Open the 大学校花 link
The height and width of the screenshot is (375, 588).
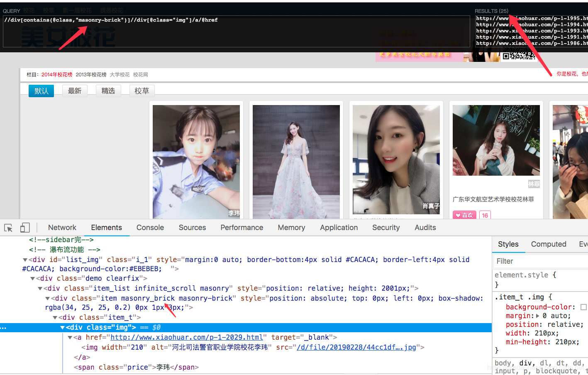click(x=120, y=75)
